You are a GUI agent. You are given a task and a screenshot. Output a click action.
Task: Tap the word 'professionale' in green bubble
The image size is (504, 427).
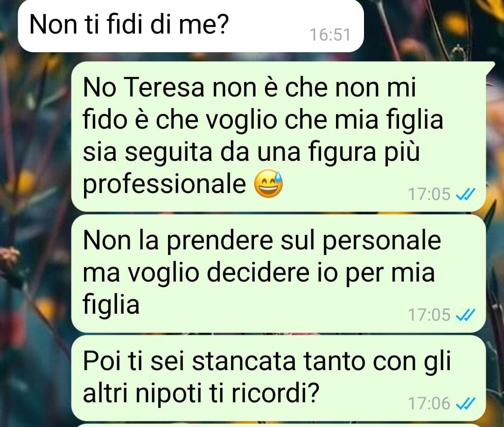pos(164,185)
